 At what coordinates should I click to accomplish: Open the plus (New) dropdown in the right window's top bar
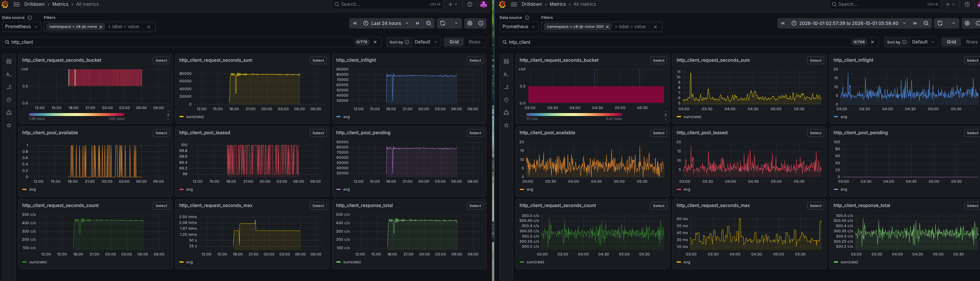[950, 4]
